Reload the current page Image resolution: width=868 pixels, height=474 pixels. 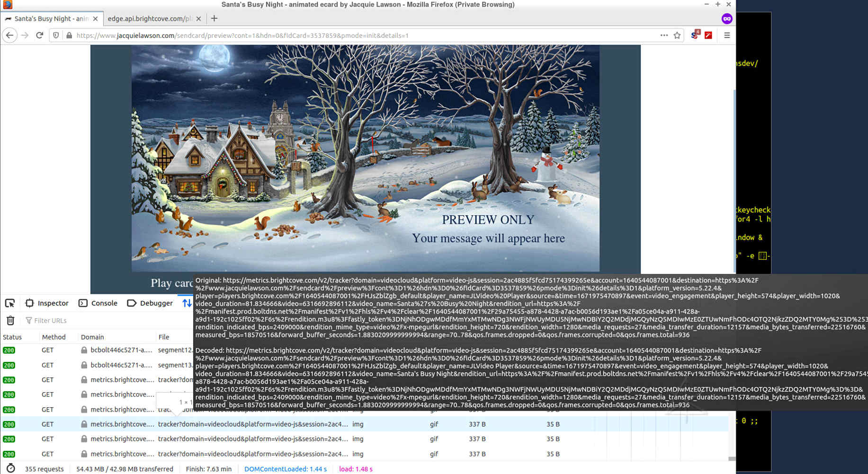[x=40, y=35]
